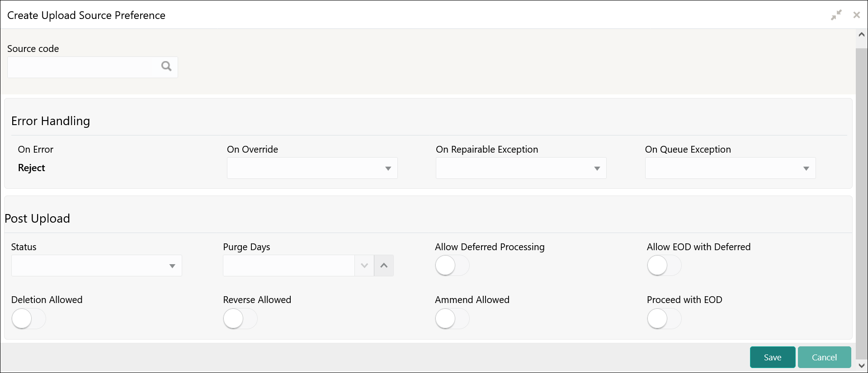This screenshot has width=868, height=373.
Task: Turn on Deletion Allowed switch
Action: coord(28,319)
